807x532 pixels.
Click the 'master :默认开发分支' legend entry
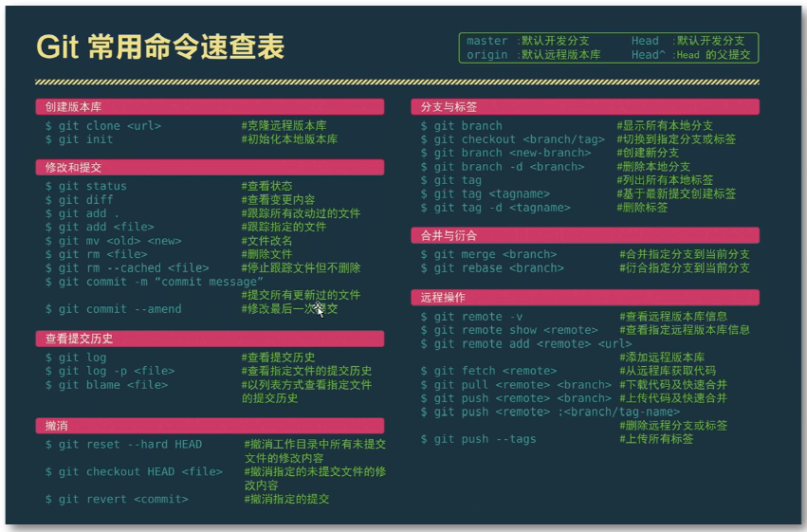click(528, 41)
